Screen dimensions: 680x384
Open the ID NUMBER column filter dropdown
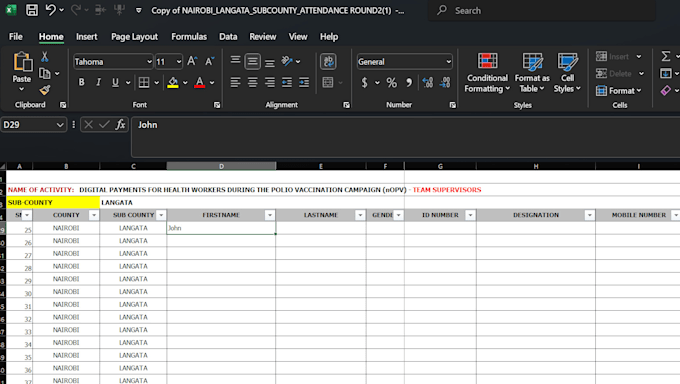coord(470,215)
